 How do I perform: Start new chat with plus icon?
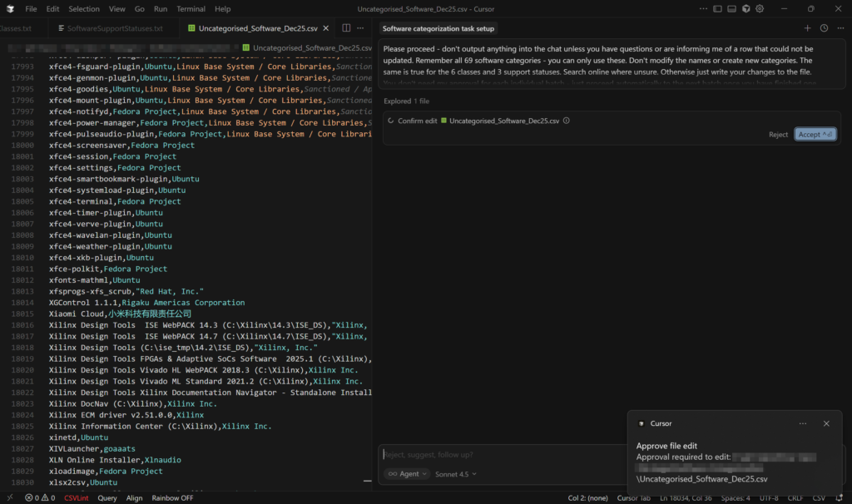tap(807, 28)
